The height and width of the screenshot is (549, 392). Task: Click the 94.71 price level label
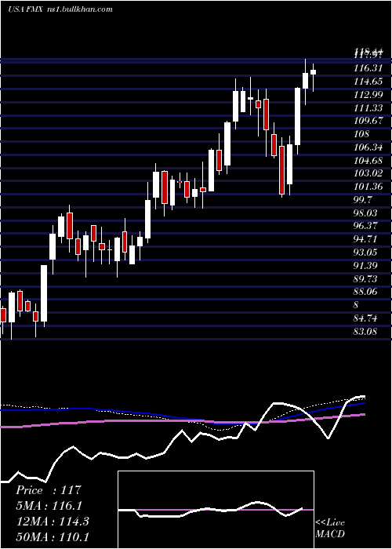(366, 239)
